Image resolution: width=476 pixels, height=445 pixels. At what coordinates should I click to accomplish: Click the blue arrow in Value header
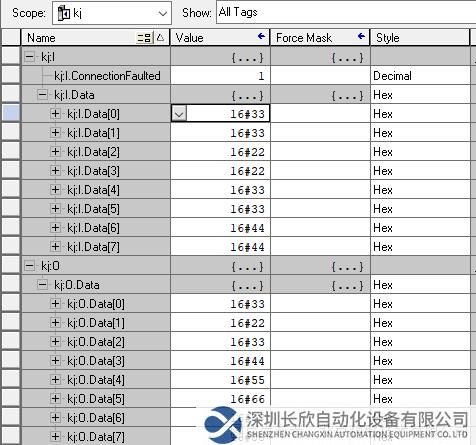pyautogui.click(x=262, y=36)
